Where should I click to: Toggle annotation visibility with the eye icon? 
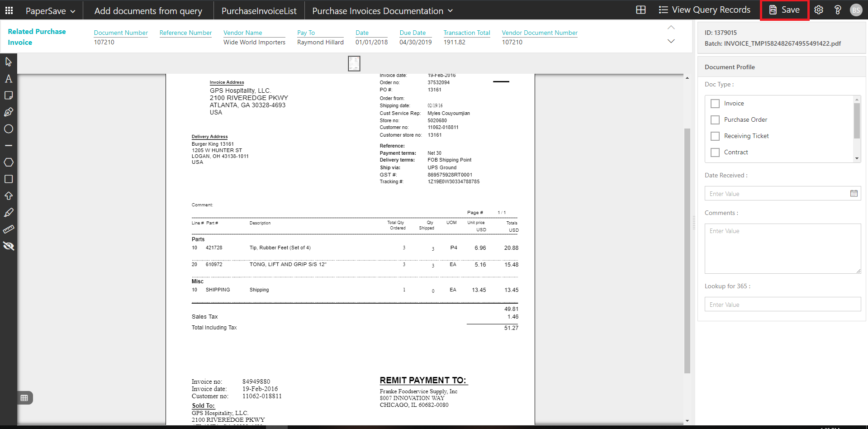8,246
